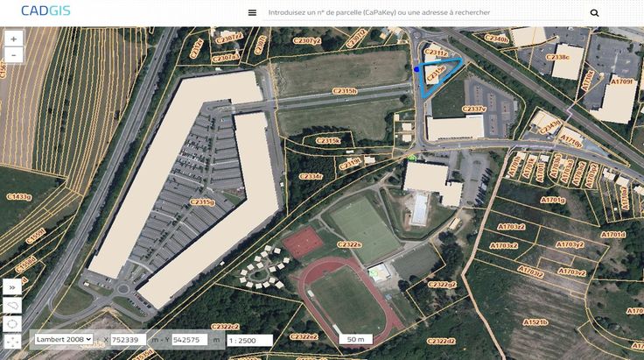Screen dimensions: 644x360
Task: Click the Y coordinate field showing 542575
Action: click(x=191, y=339)
